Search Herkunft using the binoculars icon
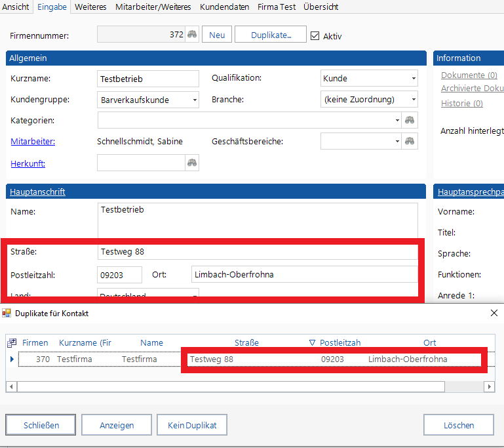 pyautogui.click(x=192, y=163)
